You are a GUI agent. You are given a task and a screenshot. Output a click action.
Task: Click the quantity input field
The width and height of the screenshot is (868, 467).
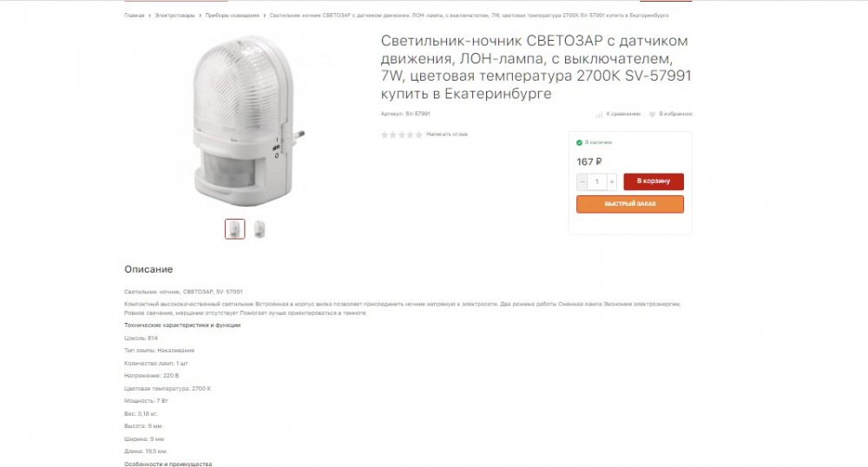coord(597,181)
